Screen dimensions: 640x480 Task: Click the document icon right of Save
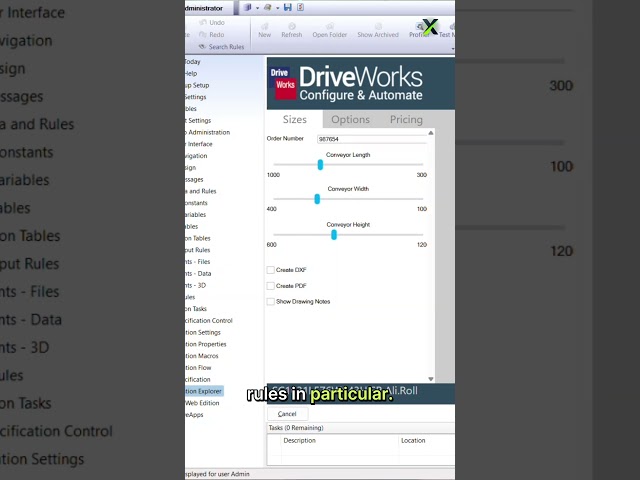pos(300,7)
